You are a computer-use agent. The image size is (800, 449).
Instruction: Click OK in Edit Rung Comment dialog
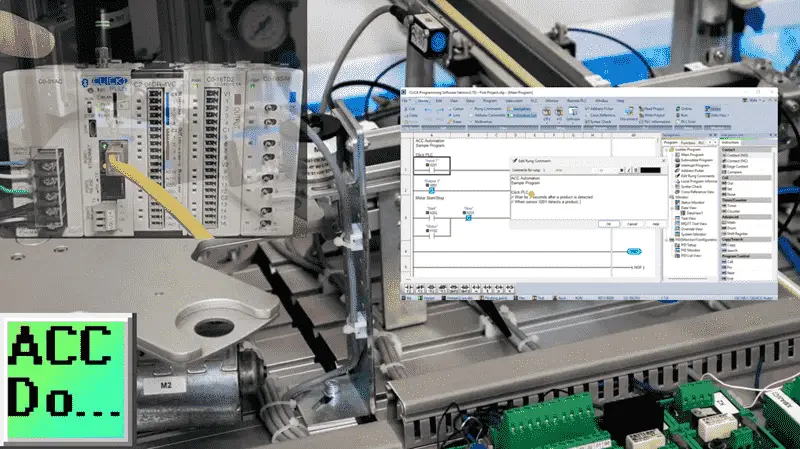point(609,224)
